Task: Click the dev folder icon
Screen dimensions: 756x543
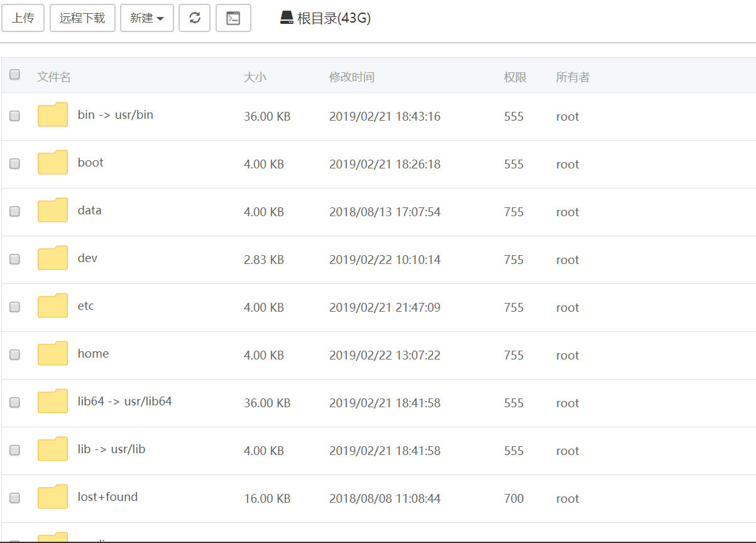Action: [x=53, y=258]
